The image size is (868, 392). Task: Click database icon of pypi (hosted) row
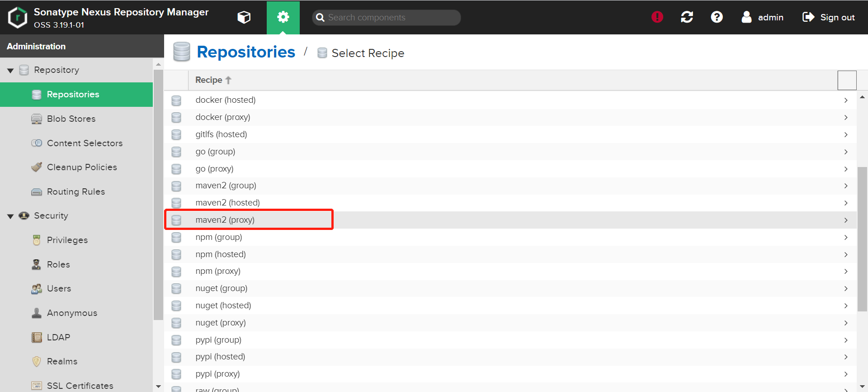point(176,357)
